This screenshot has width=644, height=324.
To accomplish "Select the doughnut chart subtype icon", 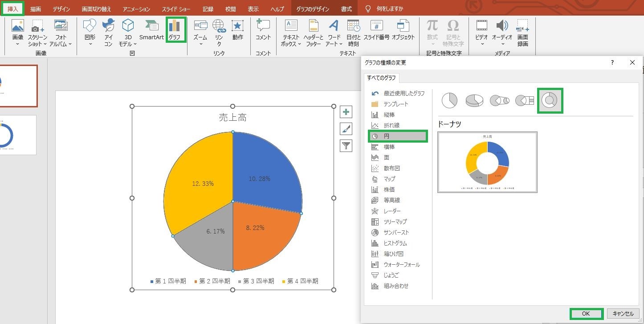I will tap(550, 100).
